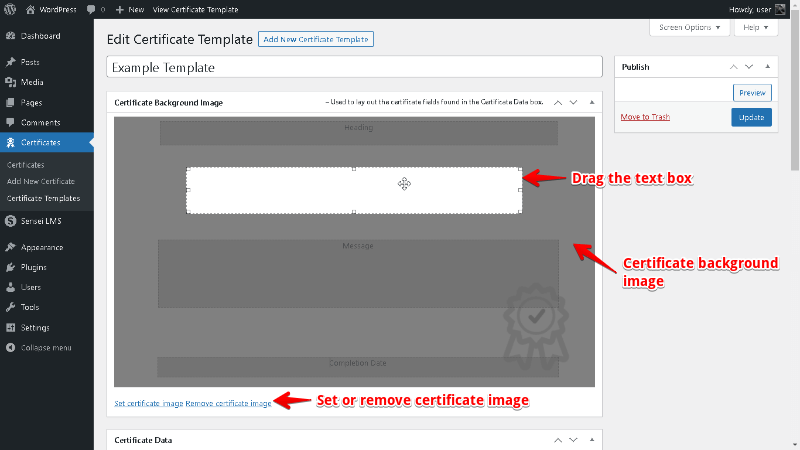Click the Plugins plug icon
800x450 pixels.
click(10, 267)
